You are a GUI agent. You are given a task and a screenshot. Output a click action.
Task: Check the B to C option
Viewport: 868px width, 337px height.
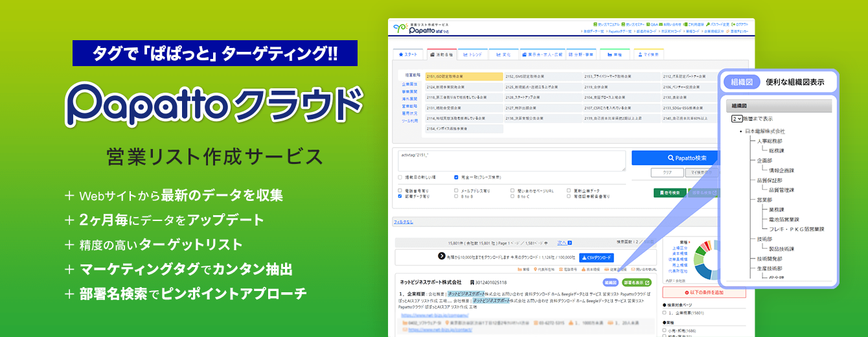[x=512, y=196]
